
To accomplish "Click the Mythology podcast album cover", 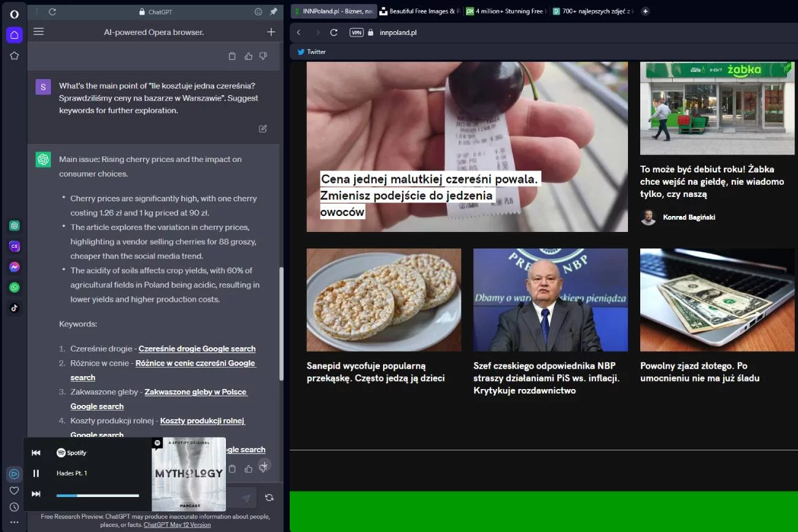I will click(188, 474).
